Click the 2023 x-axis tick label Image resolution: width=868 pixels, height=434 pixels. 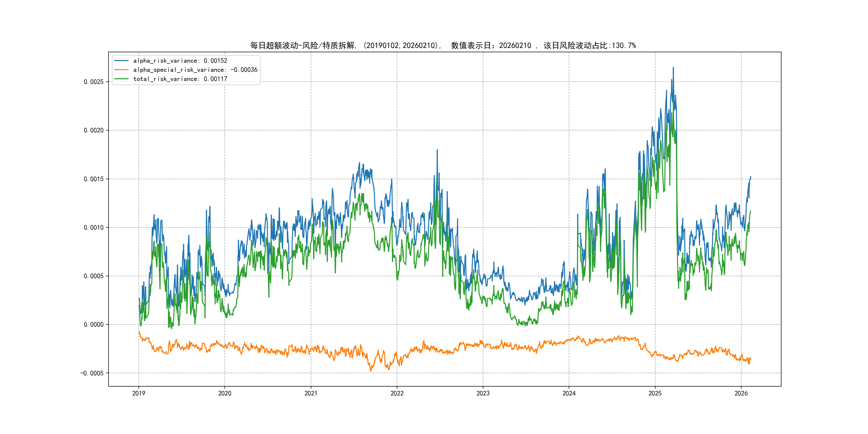pos(483,393)
